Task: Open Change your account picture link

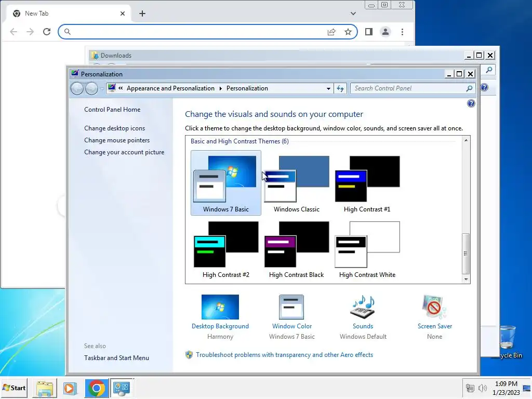Action: pos(124,152)
